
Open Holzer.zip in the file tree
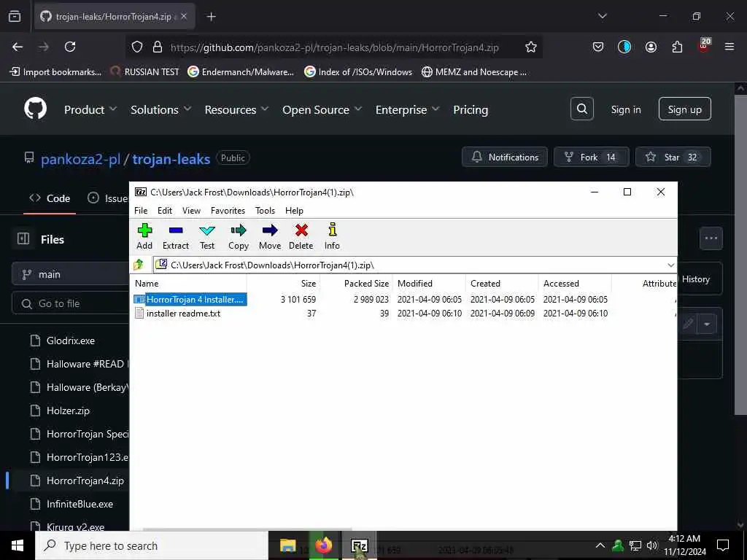[x=68, y=411]
